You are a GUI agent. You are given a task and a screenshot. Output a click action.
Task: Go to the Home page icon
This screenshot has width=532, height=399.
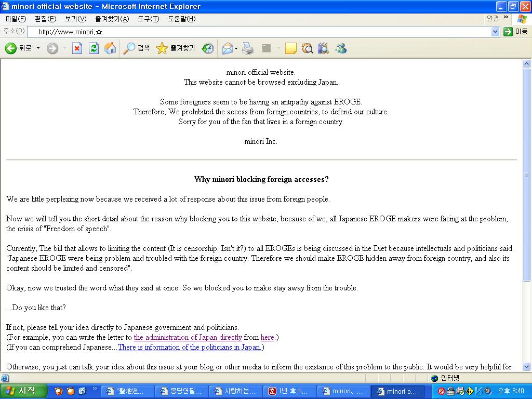click(x=110, y=48)
